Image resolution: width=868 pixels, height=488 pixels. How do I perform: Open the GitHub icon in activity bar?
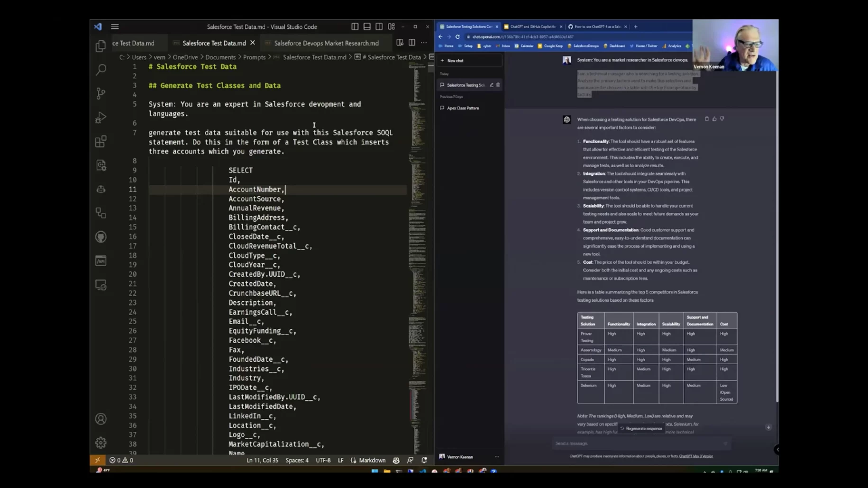pyautogui.click(x=101, y=236)
